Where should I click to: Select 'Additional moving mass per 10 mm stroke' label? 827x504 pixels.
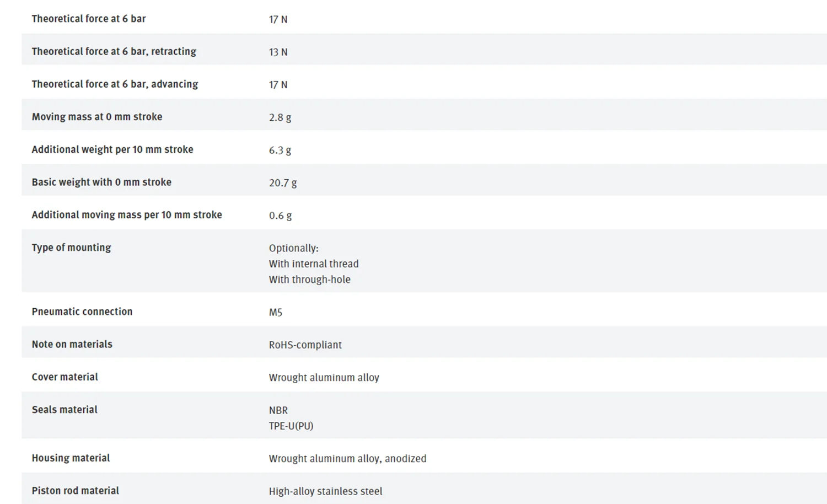[x=127, y=215]
